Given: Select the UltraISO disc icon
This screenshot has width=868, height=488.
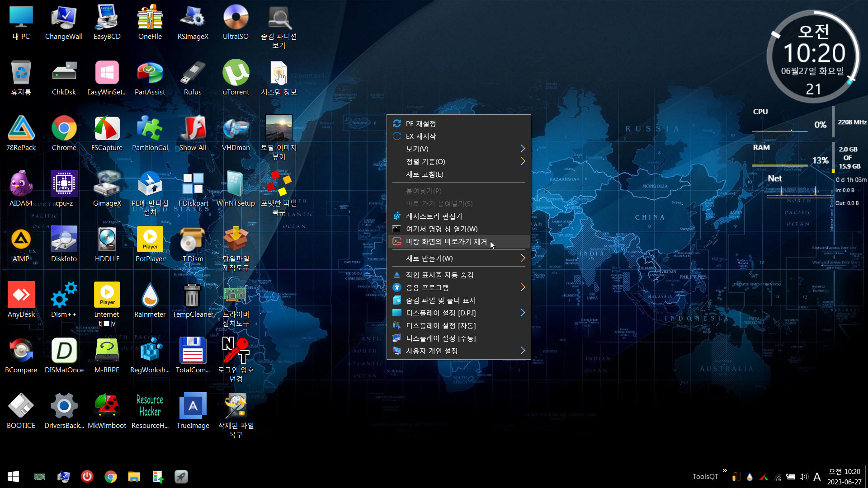Looking at the screenshot, I should pyautogui.click(x=236, y=23).
